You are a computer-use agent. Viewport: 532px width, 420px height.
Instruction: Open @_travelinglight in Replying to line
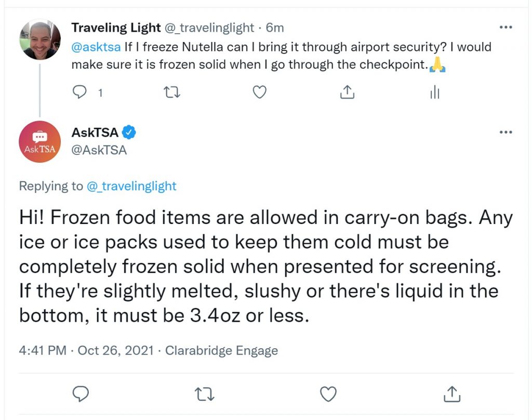(x=131, y=186)
